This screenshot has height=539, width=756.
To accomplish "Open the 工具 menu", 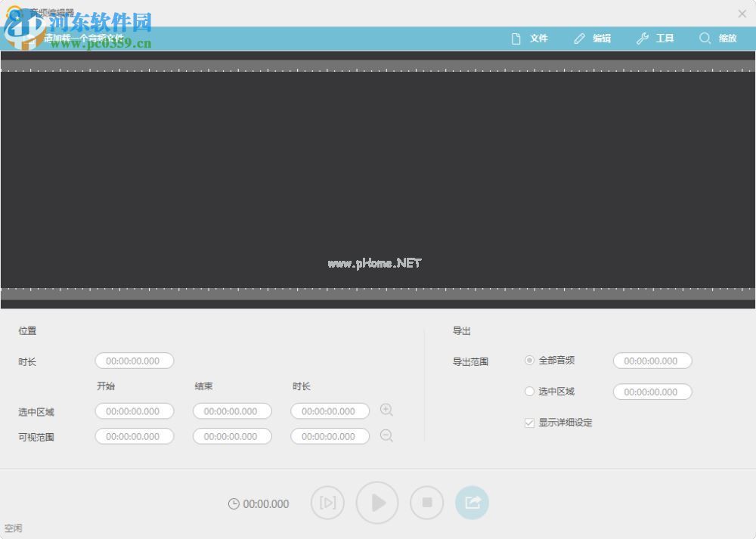I will [x=665, y=38].
